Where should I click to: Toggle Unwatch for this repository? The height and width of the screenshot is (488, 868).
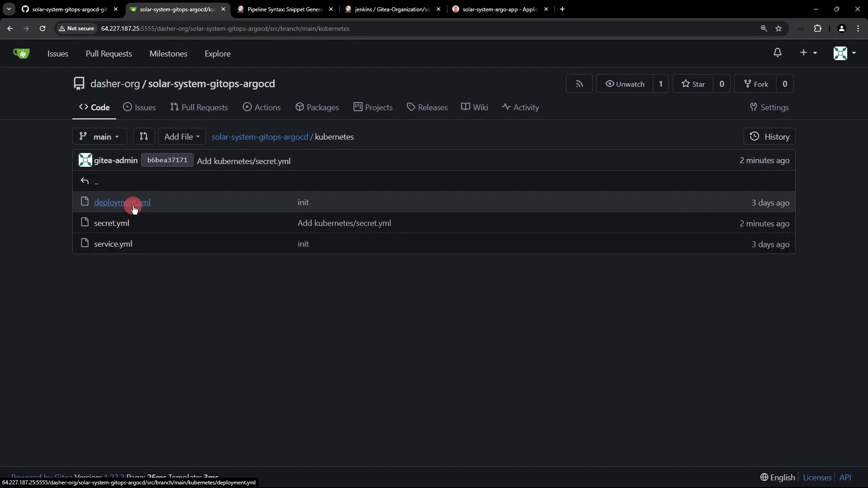coord(625,84)
